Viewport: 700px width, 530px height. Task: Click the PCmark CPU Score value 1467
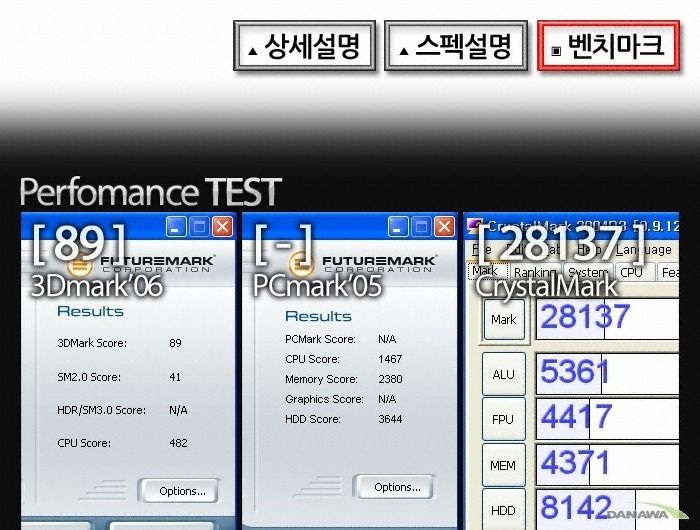click(x=390, y=359)
